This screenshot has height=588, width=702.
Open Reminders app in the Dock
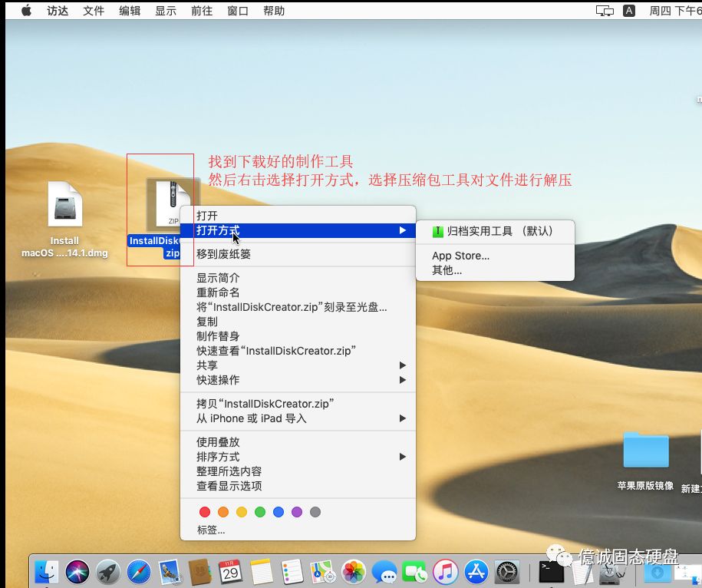[x=292, y=571]
